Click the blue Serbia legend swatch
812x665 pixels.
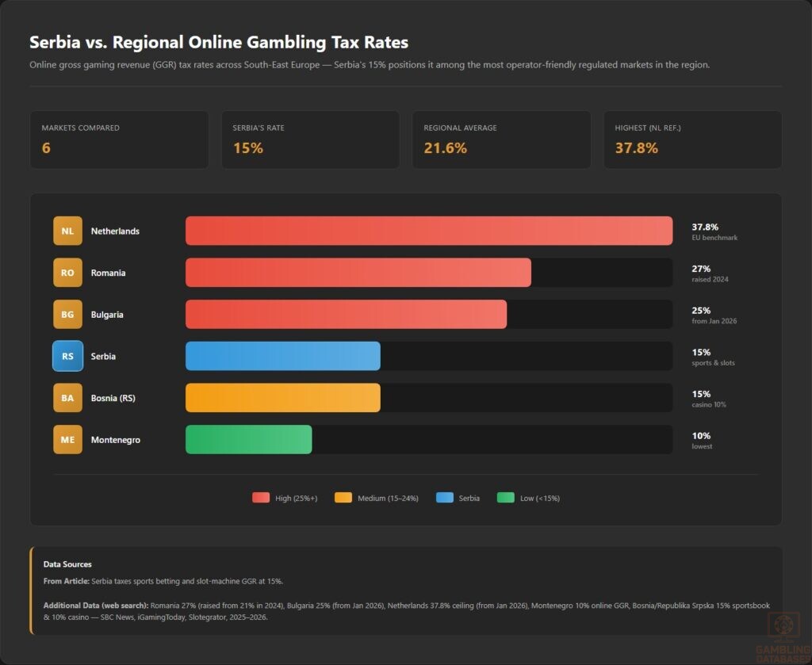click(x=445, y=498)
